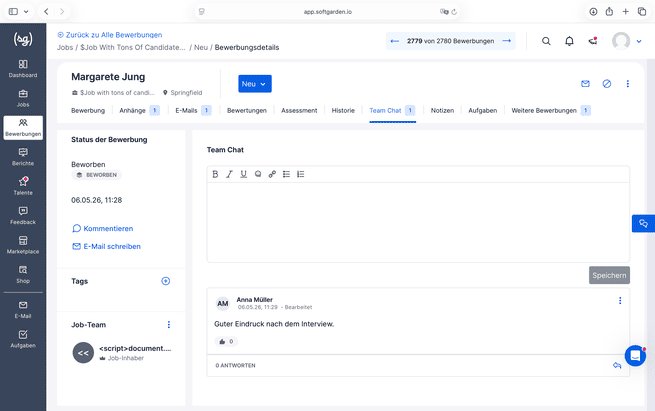
Task: Add a tag with the plus icon
Action: [165, 281]
